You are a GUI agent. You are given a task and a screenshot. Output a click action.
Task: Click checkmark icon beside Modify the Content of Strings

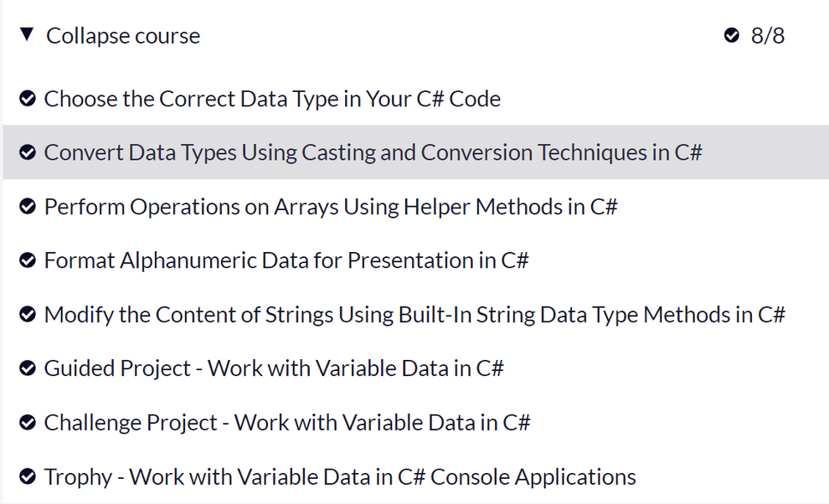coord(27,315)
